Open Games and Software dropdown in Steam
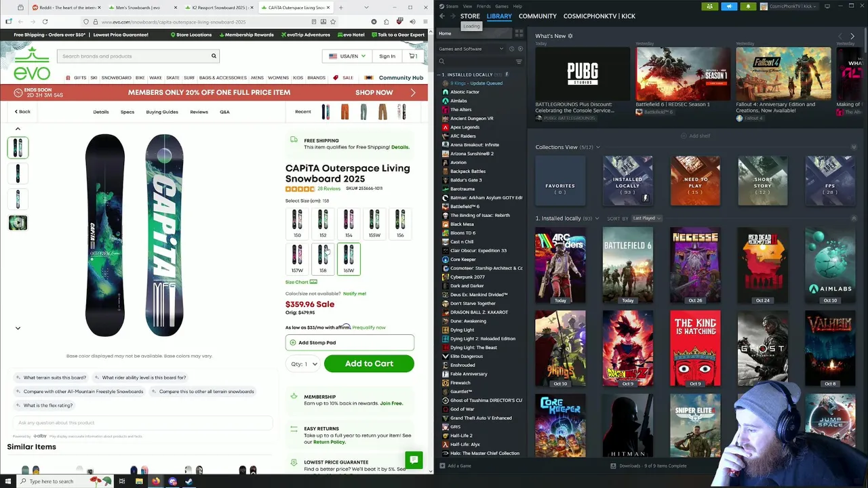The image size is (868, 488). (471, 49)
